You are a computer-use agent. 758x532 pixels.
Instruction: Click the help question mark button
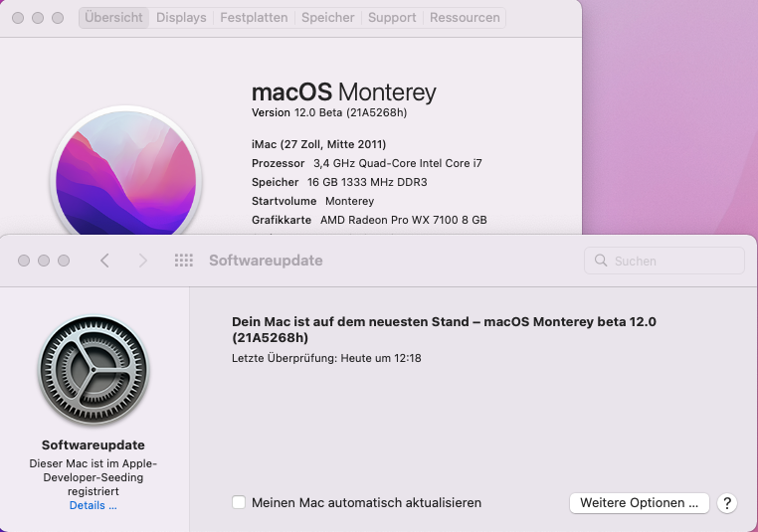pos(727,503)
